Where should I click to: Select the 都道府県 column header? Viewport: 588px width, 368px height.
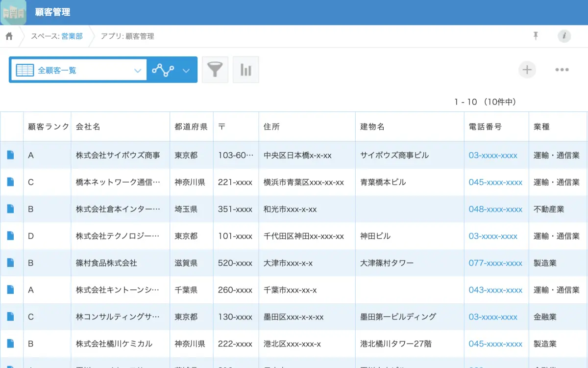191,127
